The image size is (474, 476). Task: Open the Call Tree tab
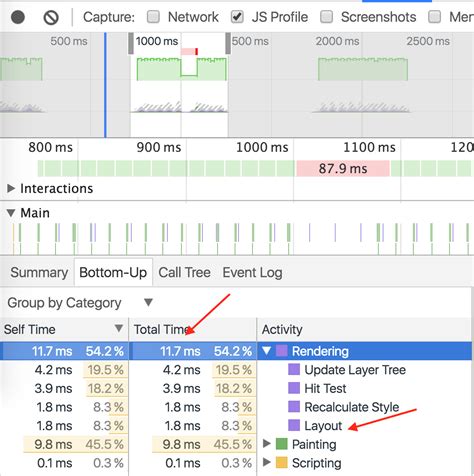(184, 273)
